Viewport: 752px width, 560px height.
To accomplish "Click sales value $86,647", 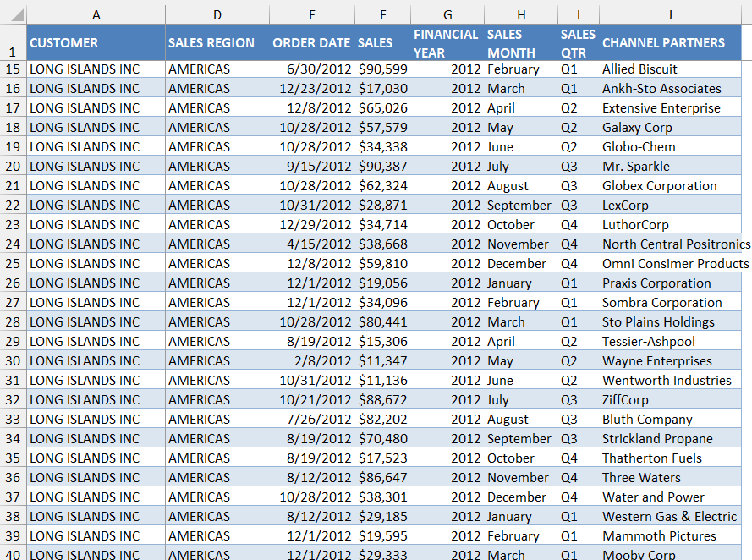I will [382, 478].
